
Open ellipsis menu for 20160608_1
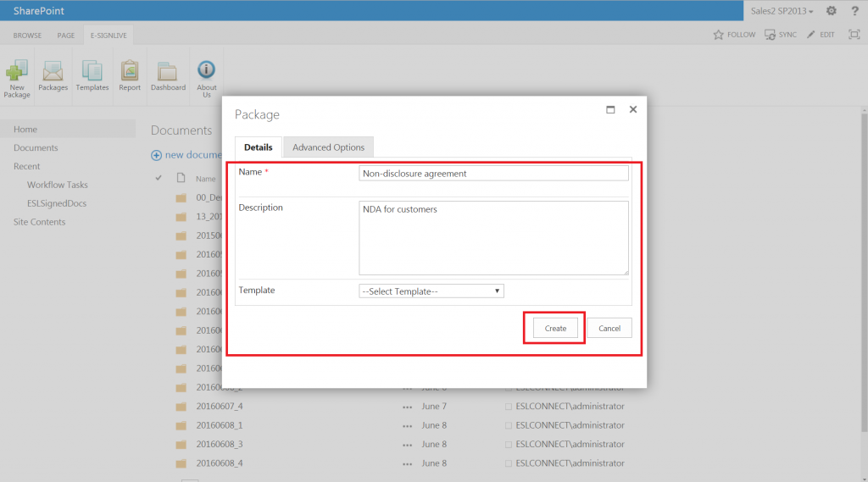[x=408, y=426]
